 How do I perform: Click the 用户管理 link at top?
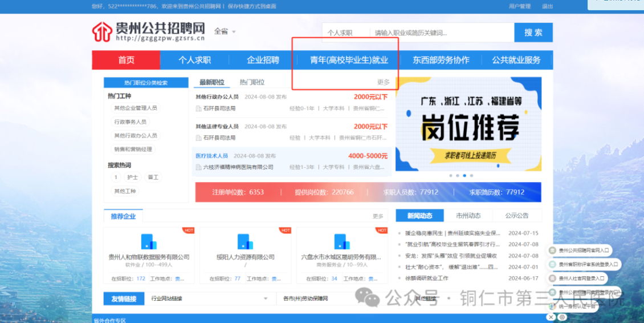click(x=519, y=6)
